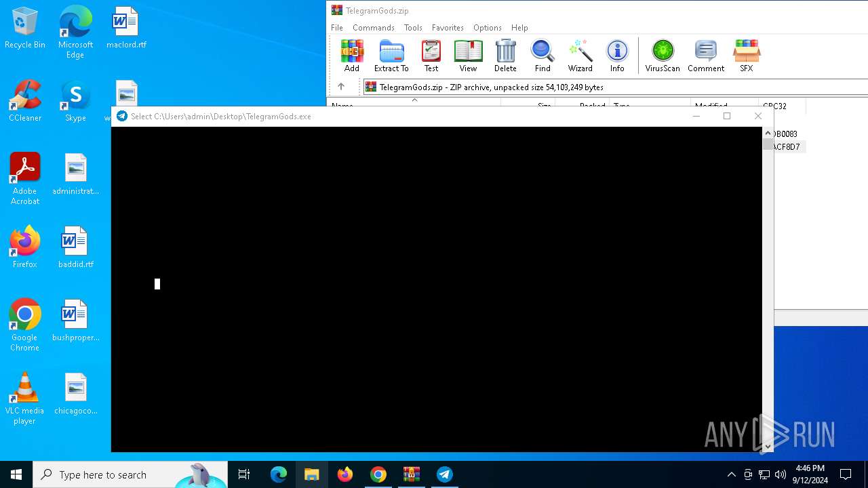Open the Skype desktop shortcut

point(75,101)
